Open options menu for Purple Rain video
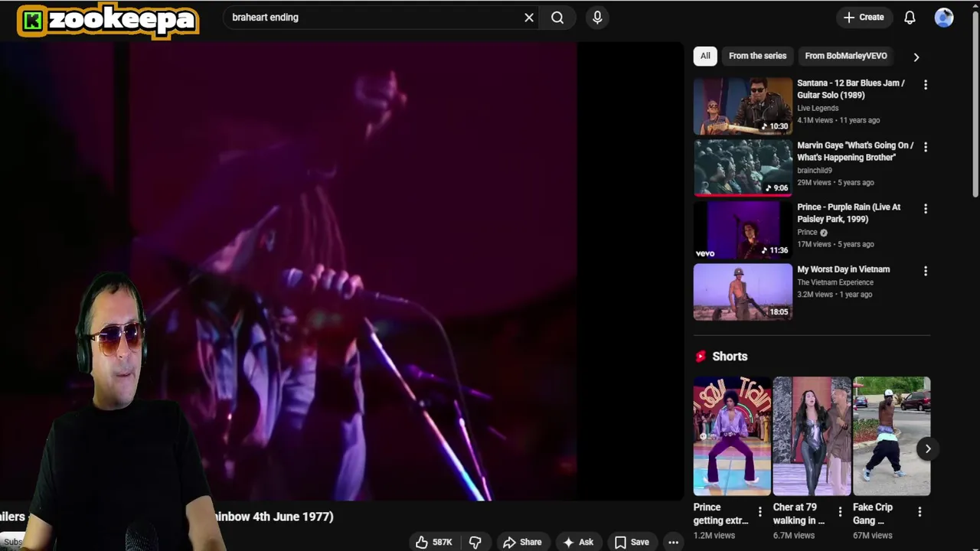The height and width of the screenshot is (551, 980). point(926,209)
